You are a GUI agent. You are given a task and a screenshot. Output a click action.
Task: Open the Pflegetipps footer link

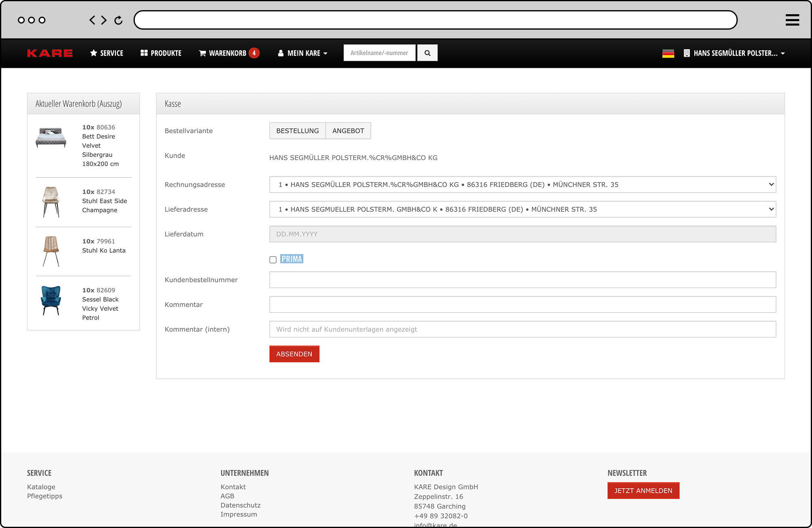[x=45, y=496]
